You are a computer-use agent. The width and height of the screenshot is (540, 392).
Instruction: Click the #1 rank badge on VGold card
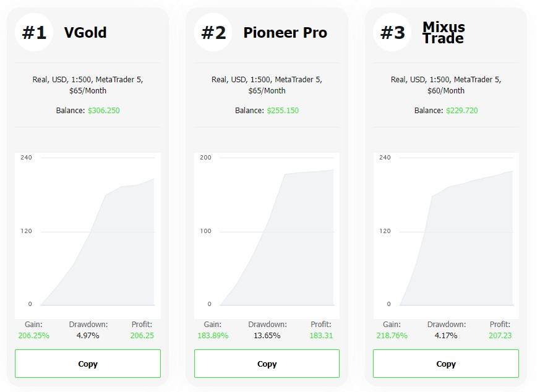pos(34,33)
